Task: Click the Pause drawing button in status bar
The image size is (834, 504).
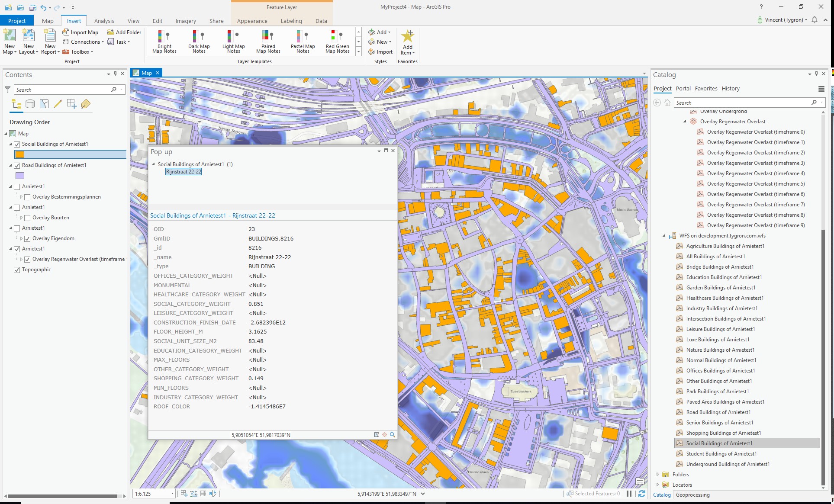Action: point(629,494)
